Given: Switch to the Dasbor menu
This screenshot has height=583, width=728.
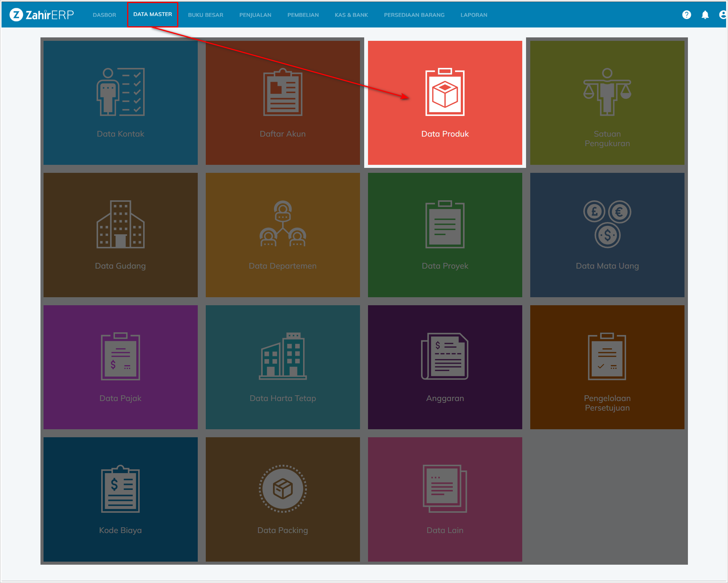Looking at the screenshot, I should click(104, 15).
